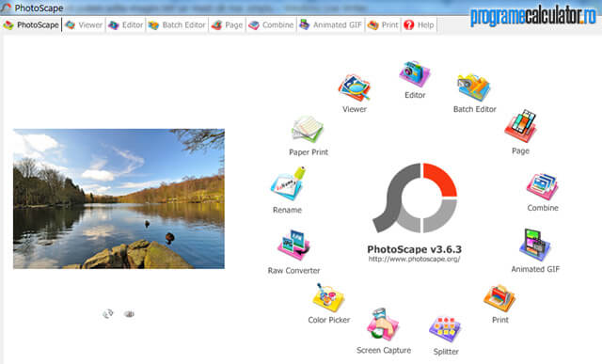Viewport: 602px width, 364px height.
Task: Open the Color Picker tool icon
Action: [328, 297]
